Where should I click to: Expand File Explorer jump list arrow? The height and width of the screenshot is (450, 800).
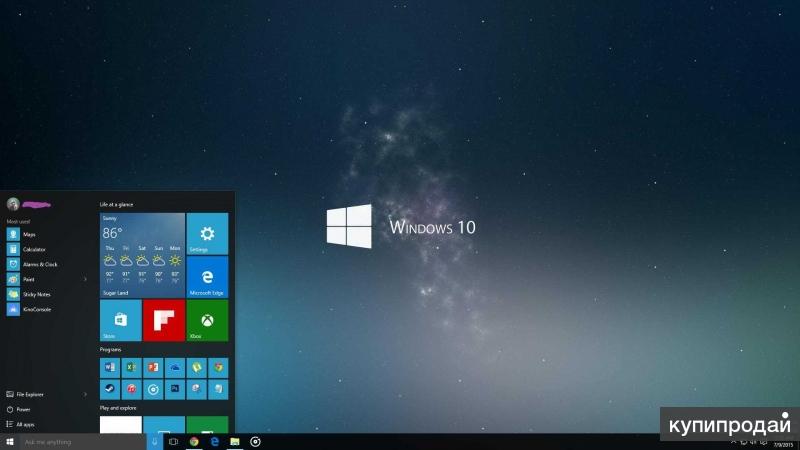85,394
